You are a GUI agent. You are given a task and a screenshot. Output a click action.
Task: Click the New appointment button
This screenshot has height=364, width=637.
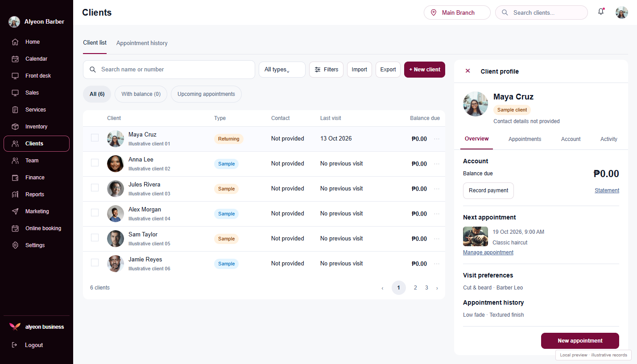pyautogui.click(x=580, y=341)
